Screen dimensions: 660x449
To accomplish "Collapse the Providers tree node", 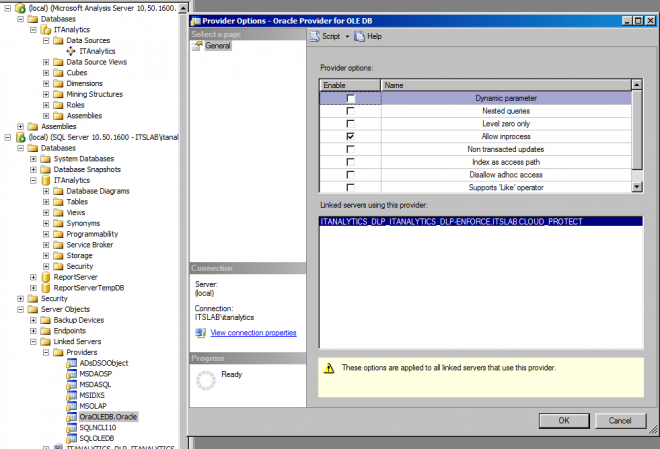I will click(46, 352).
